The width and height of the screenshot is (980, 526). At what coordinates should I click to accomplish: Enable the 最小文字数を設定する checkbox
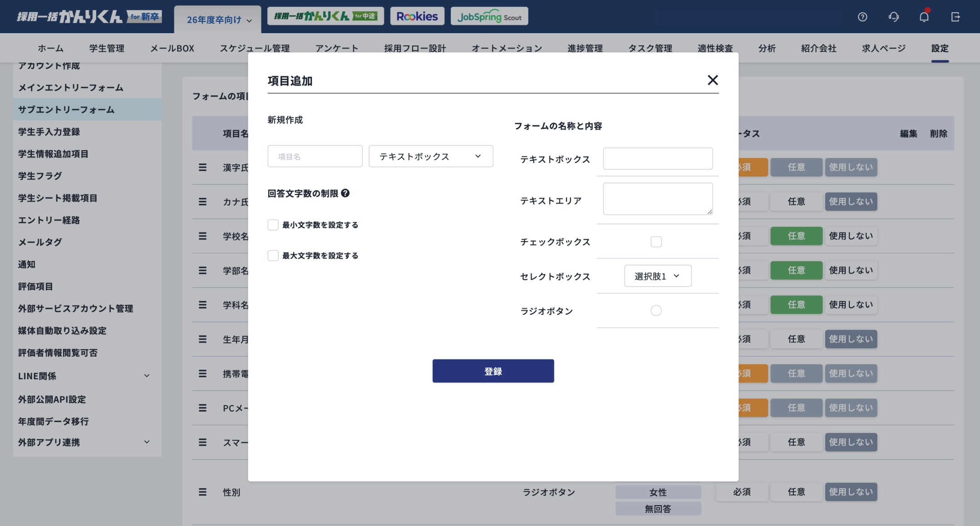coord(273,224)
